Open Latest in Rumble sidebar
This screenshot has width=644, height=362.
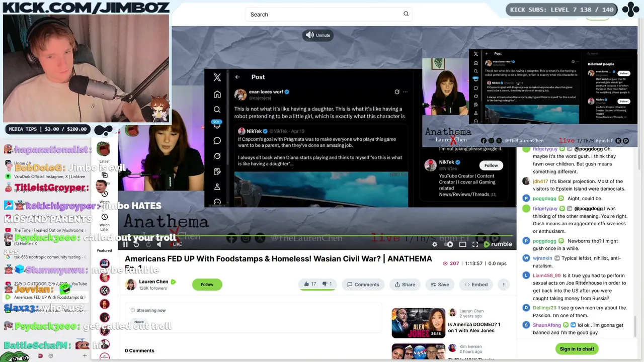tap(104, 153)
